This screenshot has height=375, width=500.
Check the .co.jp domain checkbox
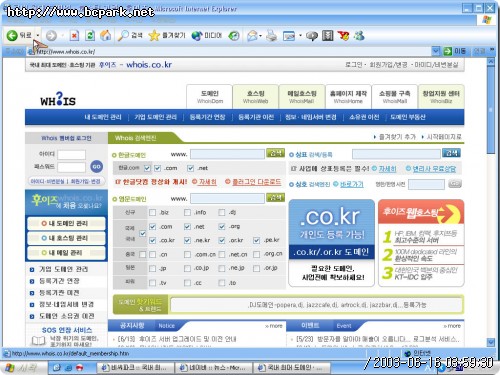coord(187,268)
